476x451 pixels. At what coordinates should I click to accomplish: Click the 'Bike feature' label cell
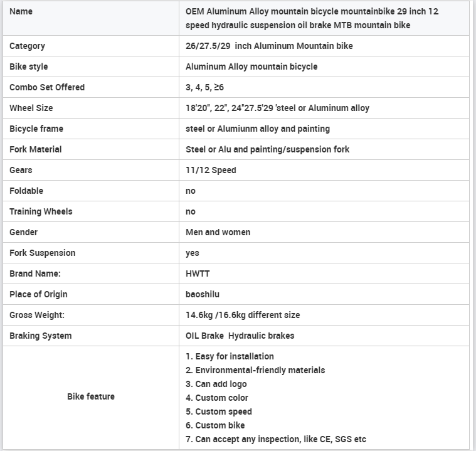point(91,396)
